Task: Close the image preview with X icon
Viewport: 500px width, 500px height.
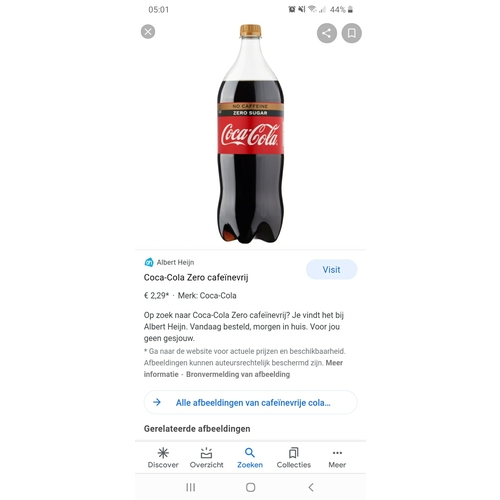Action: pos(148,32)
